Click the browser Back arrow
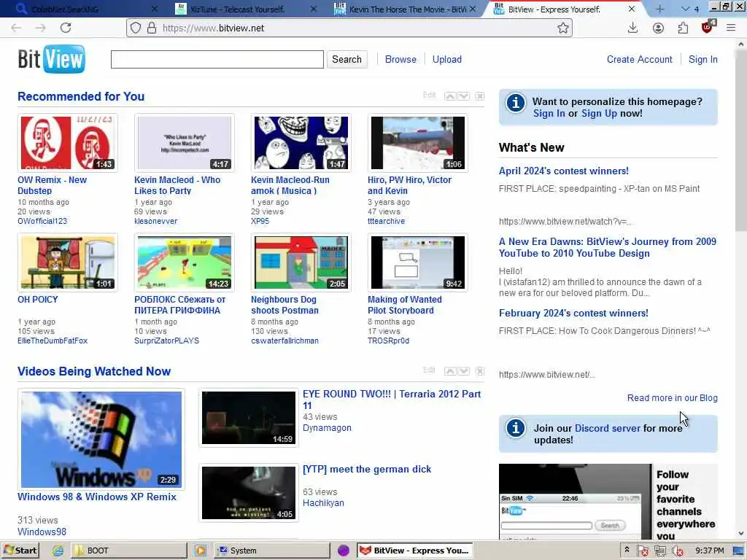 pos(16,28)
